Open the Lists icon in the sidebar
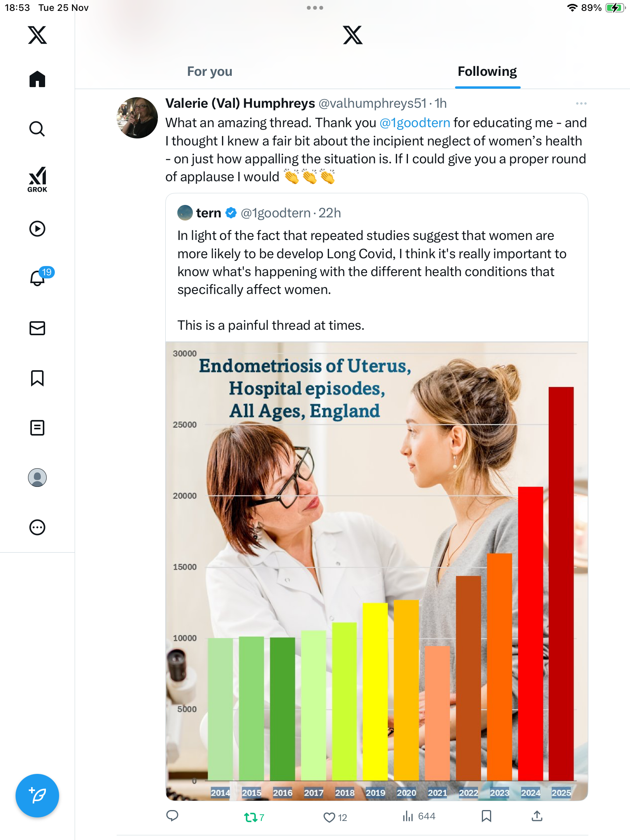Viewport: 630px width, 840px height. (37, 428)
